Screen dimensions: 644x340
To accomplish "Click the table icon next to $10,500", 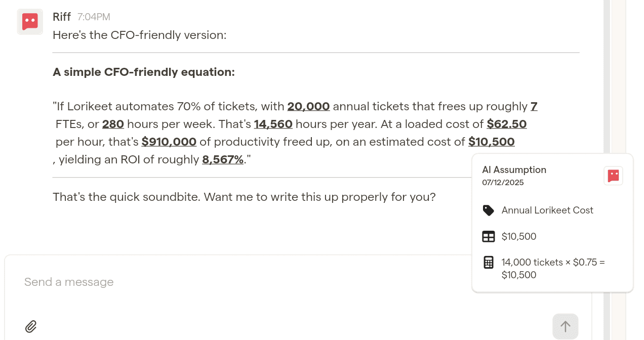I will 489,237.
